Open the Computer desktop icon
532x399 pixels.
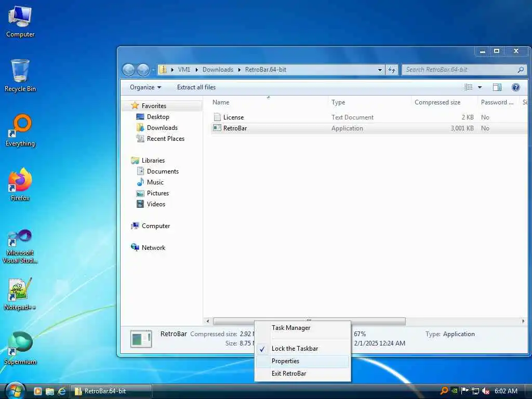20,22
